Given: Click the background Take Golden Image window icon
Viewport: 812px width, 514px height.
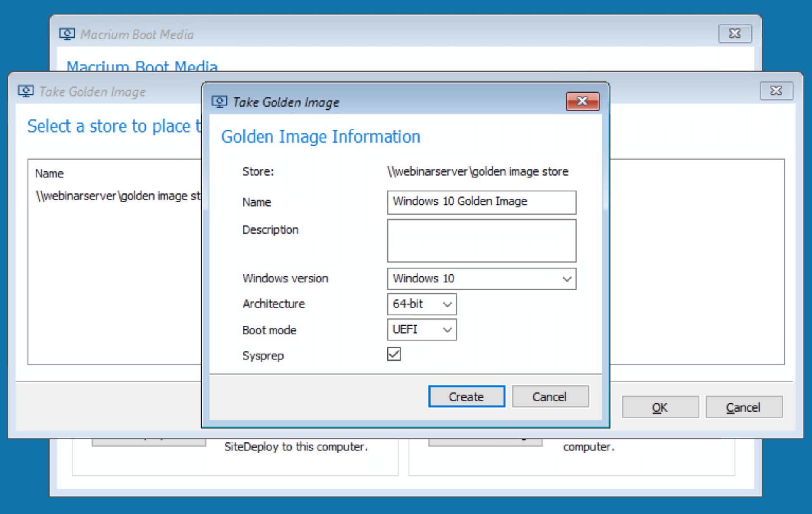Looking at the screenshot, I should [x=25, y=91].
